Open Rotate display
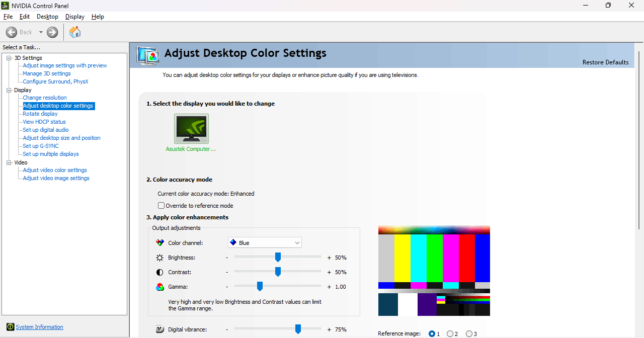 click(x=40, y=114)
